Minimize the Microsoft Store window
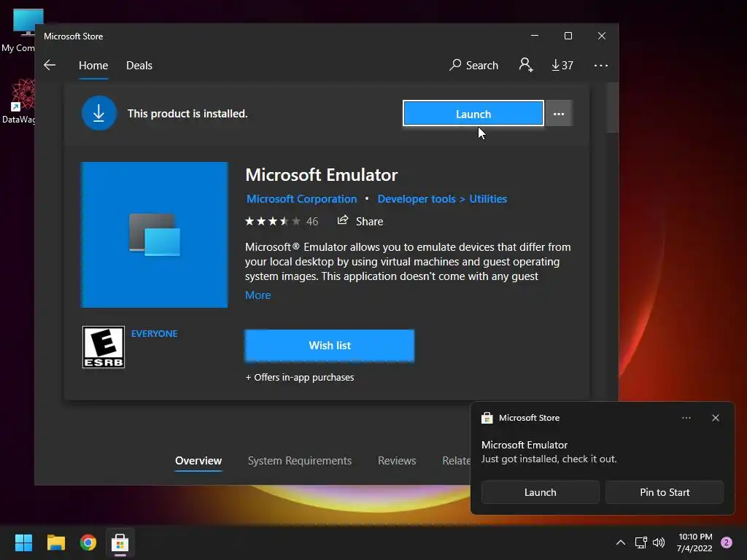Viewport: 747px width, 560px height. pos(535,36)
